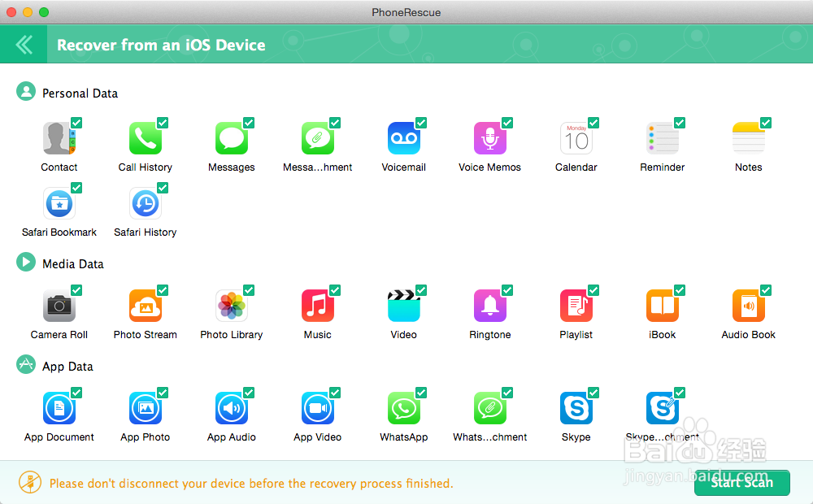Image resolution: width=813 pixels, height=504 pixels.
Task: Click the WhatsApp icon
Action: pyautogui.click(x=403, y=408)
